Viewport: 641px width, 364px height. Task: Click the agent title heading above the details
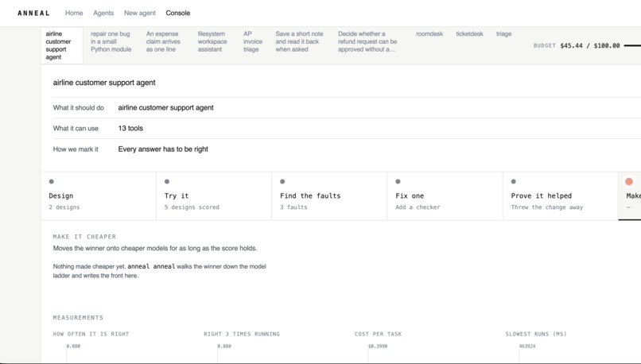tap(104, 83)
